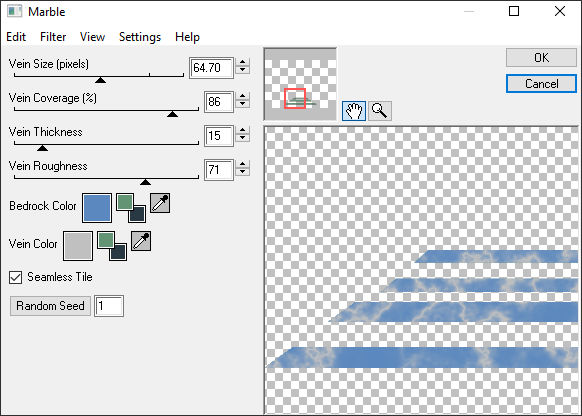Image resolution: width=582 pixels, height=416 pixels.
Task: Click foreground/background swatch icon beside Bedrock Color
Action: (131, 208)
